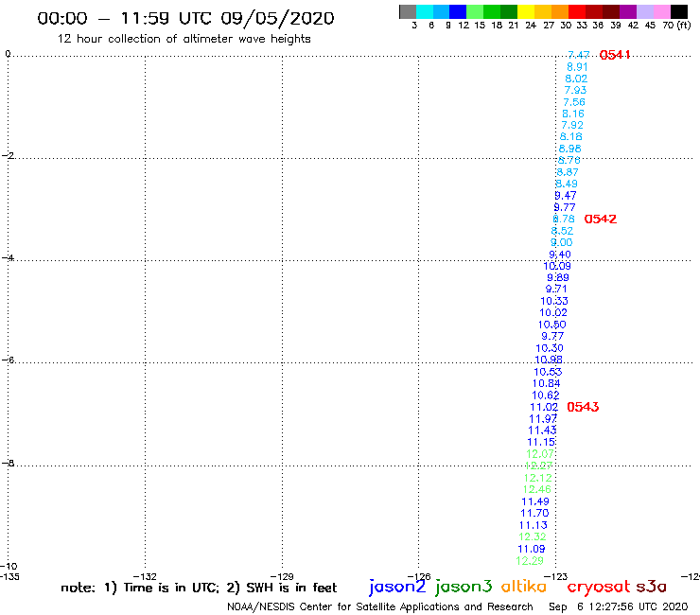Click the bright red legend swatch
The image size is (700, 615).
pyautogui.click(x=576, y=11)
